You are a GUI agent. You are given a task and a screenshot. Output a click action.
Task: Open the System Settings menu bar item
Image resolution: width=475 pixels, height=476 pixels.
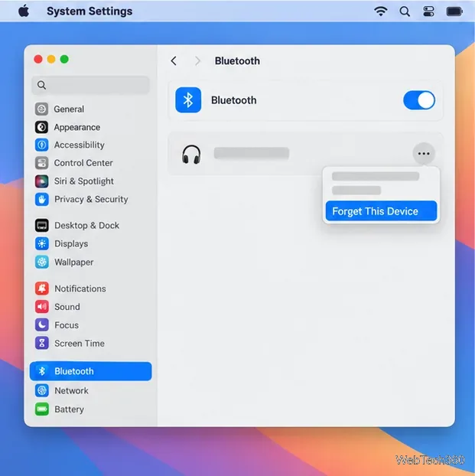pyautogui.click(x=89, y=11)
